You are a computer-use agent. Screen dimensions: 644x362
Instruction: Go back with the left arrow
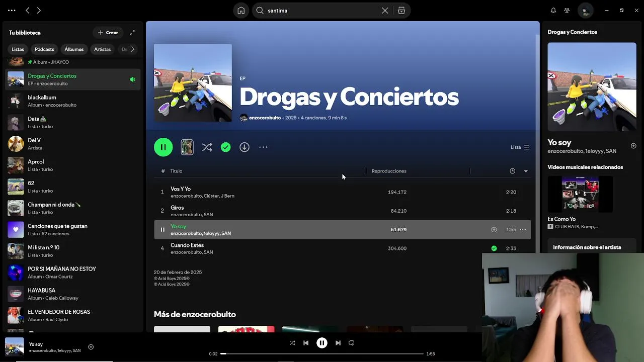point(28,11)
